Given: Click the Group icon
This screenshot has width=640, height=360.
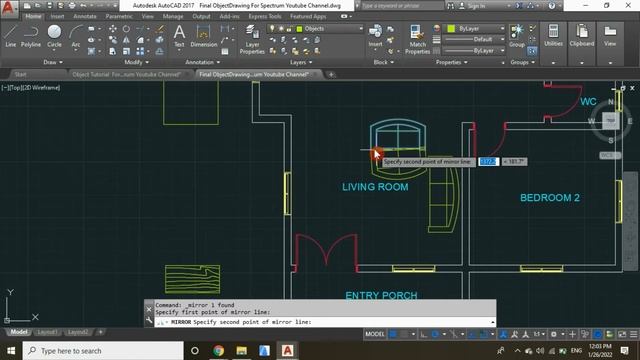Looking at the screenshot, I should tap(517, 36).
